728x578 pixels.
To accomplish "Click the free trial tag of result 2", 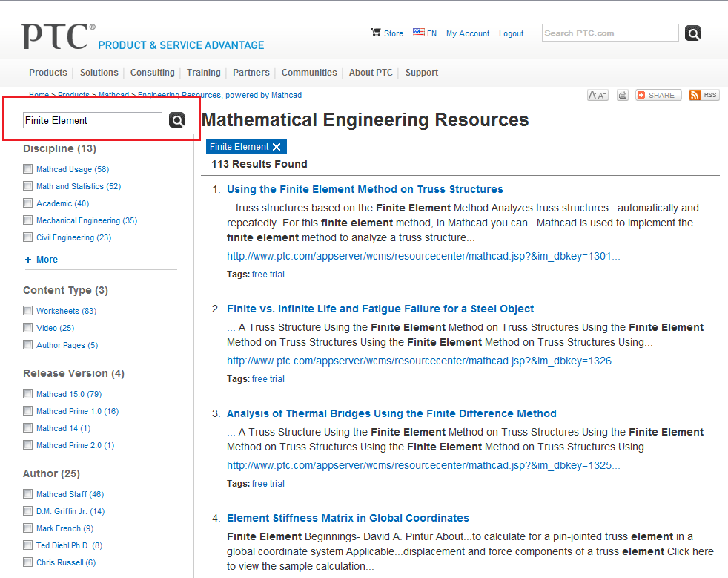I will click(x=268, y=378).
